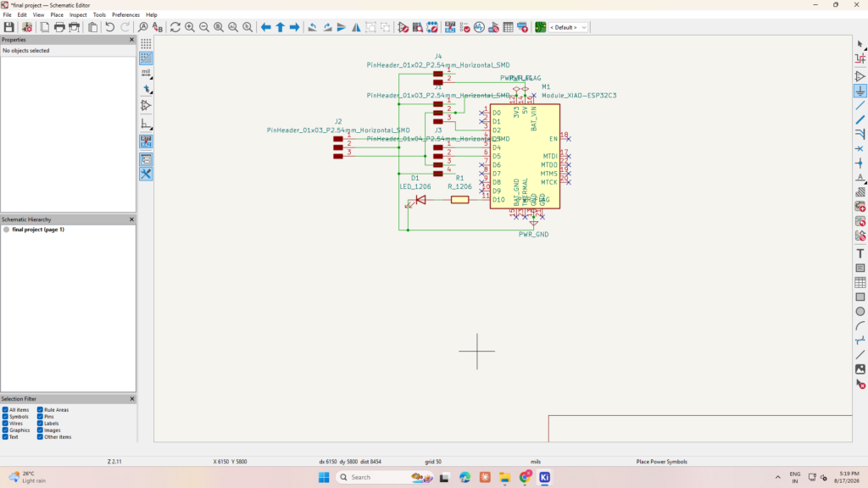Zoom in on the schematic
This screenshot has height=488, width=868.
190,27
